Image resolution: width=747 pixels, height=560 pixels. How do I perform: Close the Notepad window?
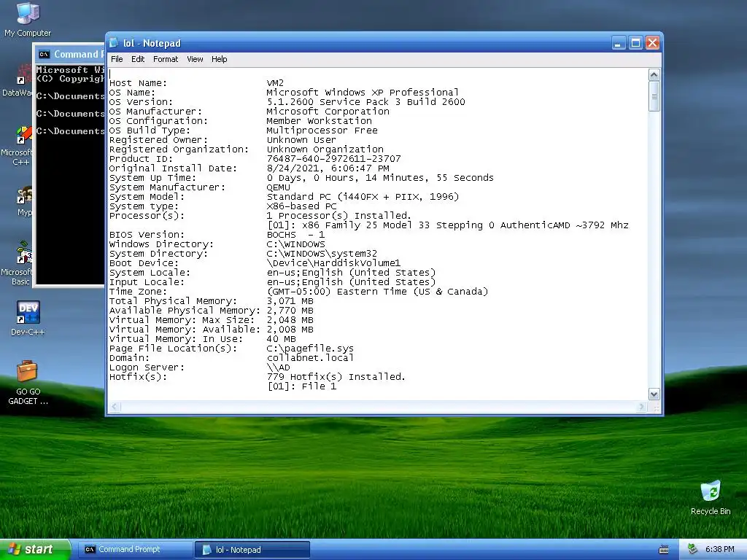[x=652, y=43]
